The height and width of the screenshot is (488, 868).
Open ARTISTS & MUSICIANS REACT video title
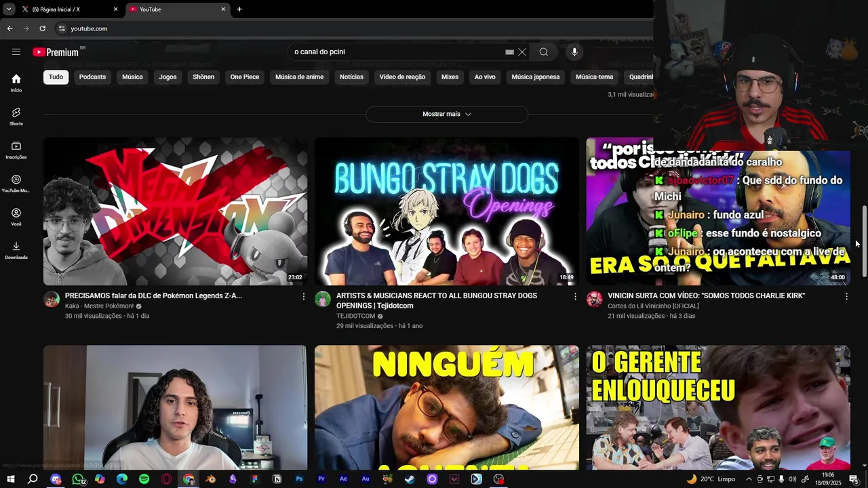(437, 301)
